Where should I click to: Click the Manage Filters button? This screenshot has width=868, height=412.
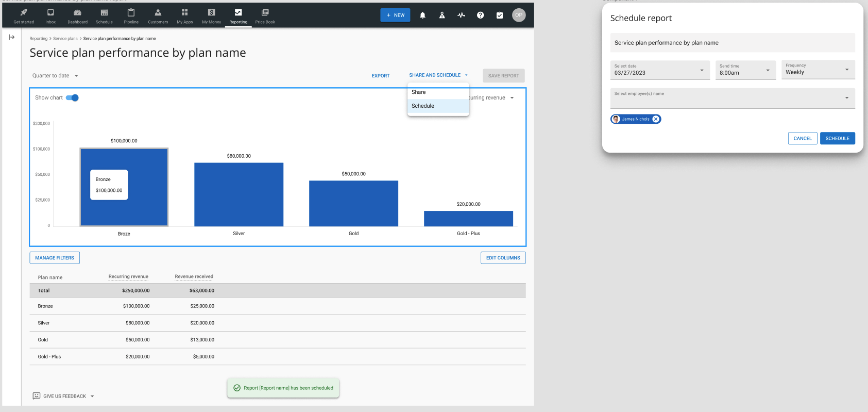(55, 258)
